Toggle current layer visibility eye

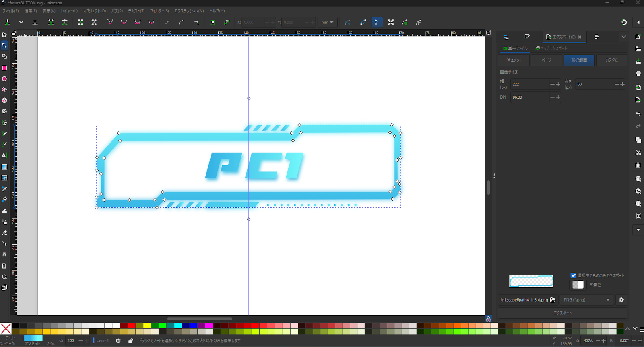coord(118,341)
